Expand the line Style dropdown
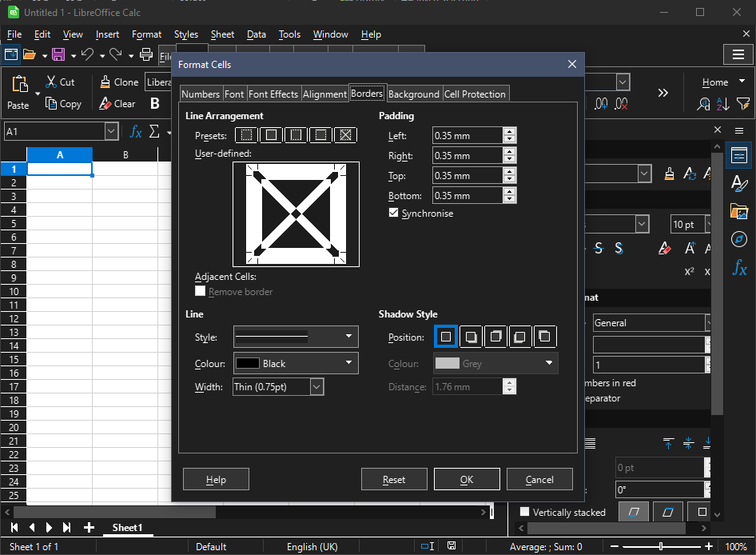The height and width of the screenshot is (555, 756). [x=296, y=337]
